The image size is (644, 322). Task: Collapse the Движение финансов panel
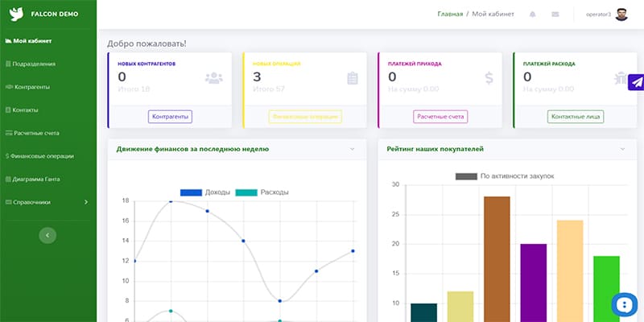352,149
